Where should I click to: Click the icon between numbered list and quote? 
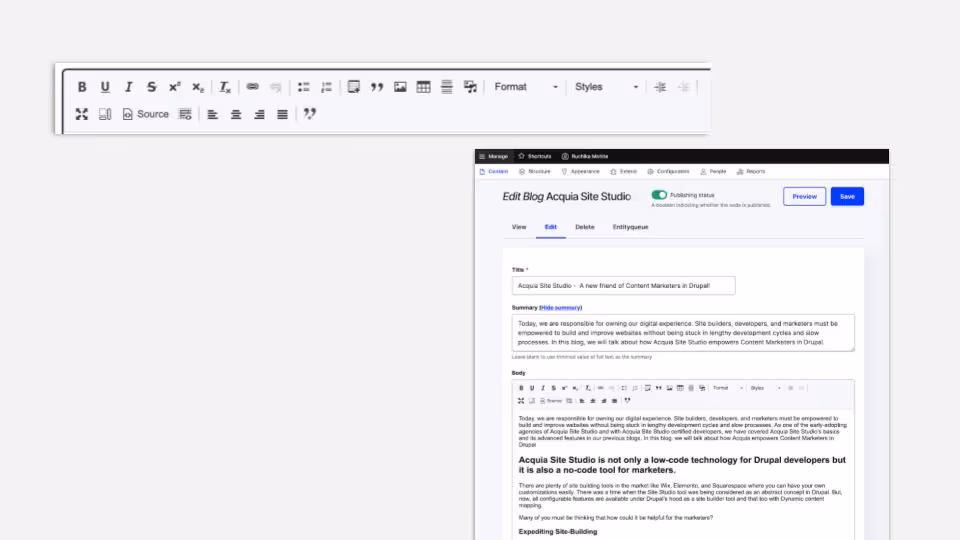353,87
